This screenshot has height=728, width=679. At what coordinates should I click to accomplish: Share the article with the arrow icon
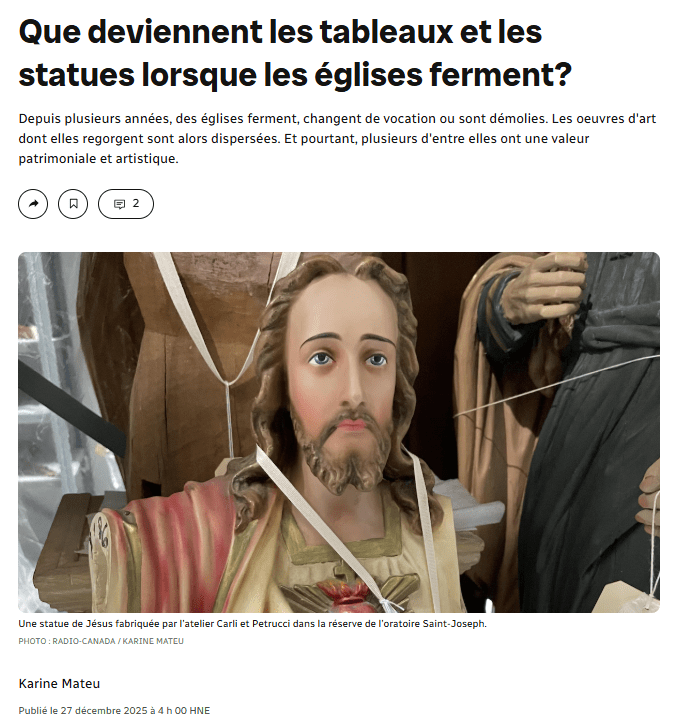pos(33,204)
